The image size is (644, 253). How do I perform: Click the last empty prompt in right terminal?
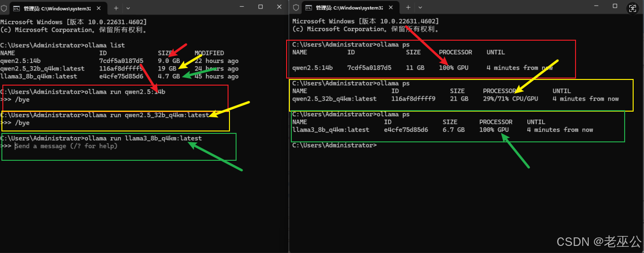pyautogui.click(x=335, y=145)
